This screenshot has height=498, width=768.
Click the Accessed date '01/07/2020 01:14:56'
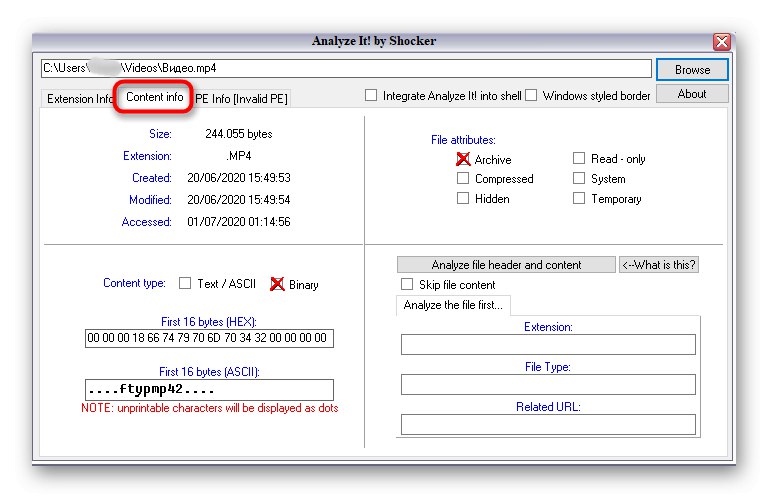click(x=239, y=222)
